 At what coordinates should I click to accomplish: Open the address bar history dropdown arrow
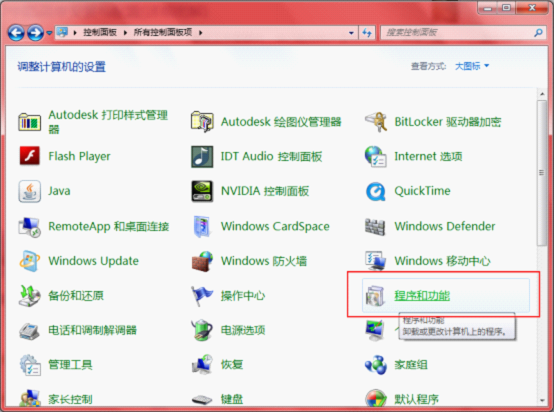coord(351,33)
